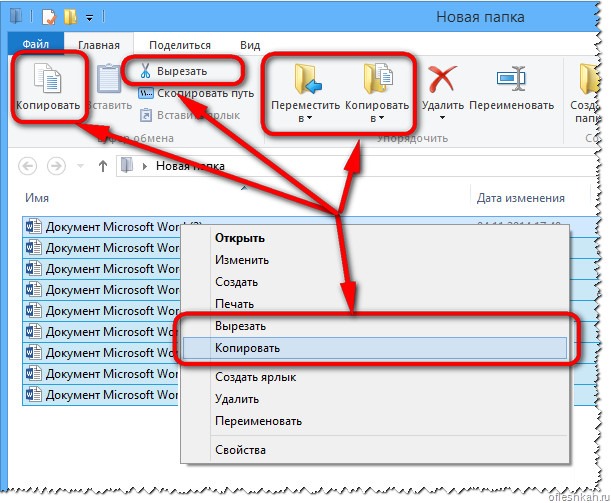This screenshot has height=503, width=611.
Task: Choose Создать in the context menu
Action: pos(374,282)
